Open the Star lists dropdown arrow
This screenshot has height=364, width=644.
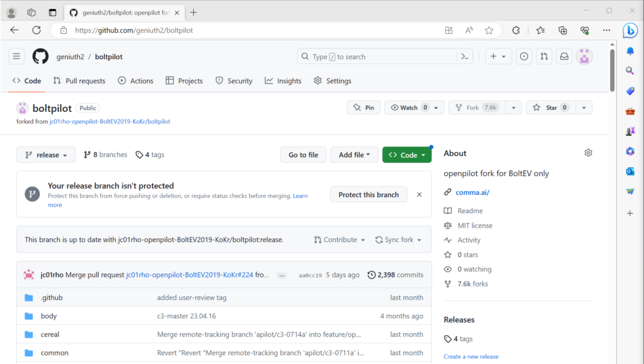pos(584,108)
